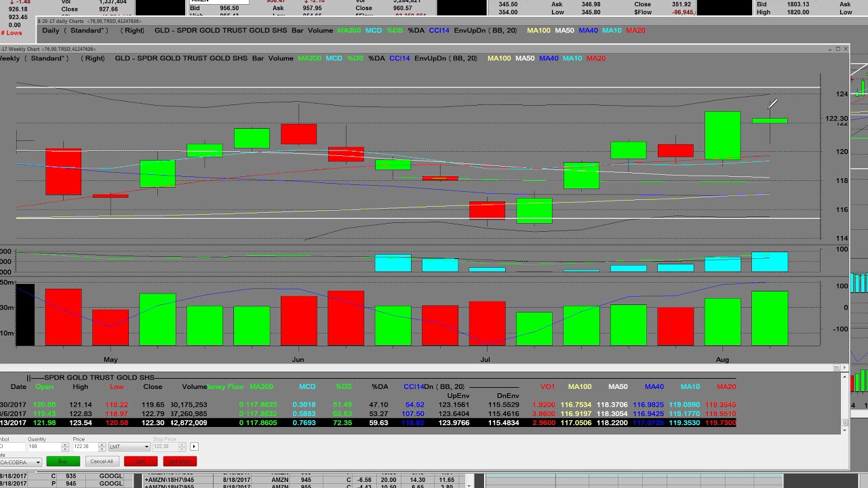Click ( BB, 20) parameter in daily chart header
The width and height of the screenshot is (868, 488).
502,30
